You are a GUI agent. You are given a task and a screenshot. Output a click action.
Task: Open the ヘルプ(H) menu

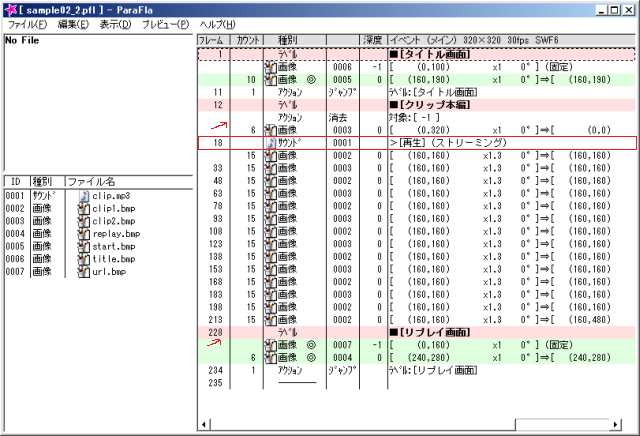click(x=217, y=24)
